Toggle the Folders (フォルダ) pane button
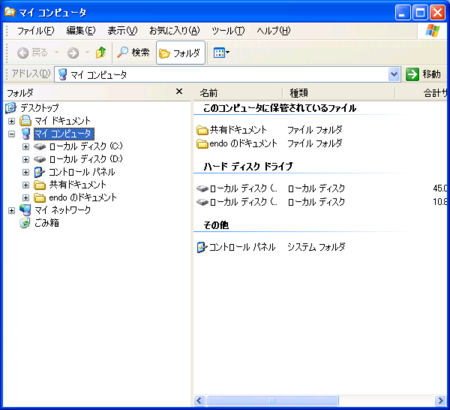The image size is (450, 410). coord(180,53)
